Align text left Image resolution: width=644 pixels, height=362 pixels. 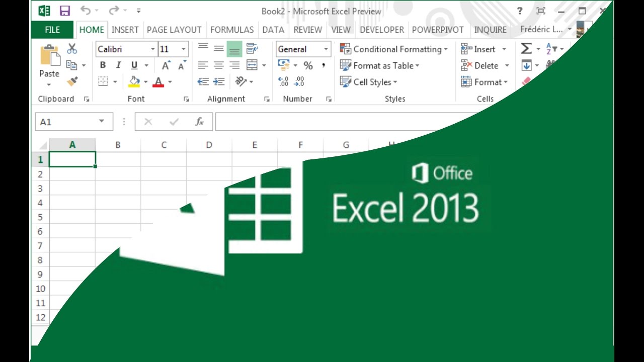pos(203,65)
